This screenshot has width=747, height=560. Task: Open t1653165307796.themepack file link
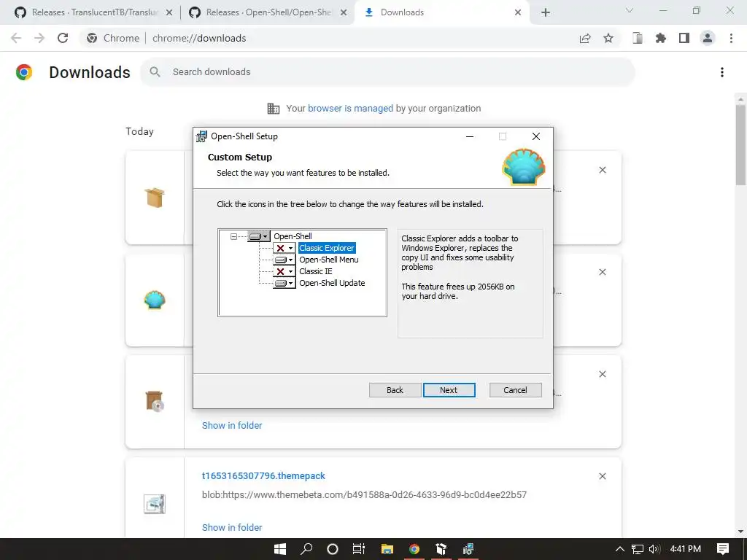pos(263,475)
